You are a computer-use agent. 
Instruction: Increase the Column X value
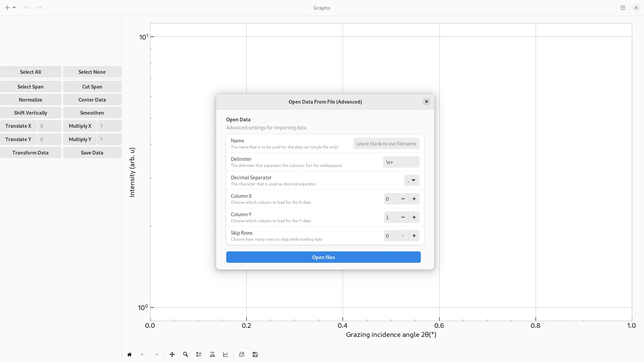point(414,199)
